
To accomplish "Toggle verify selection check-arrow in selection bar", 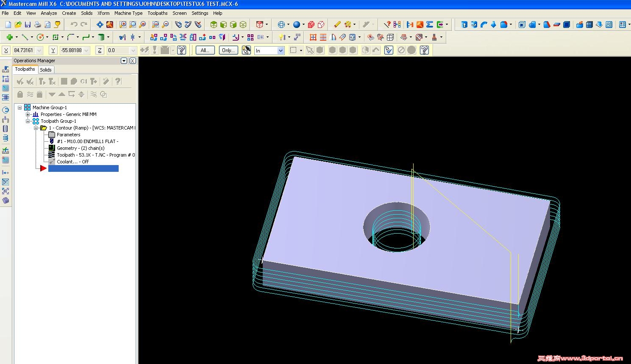I will pos(389,50).
